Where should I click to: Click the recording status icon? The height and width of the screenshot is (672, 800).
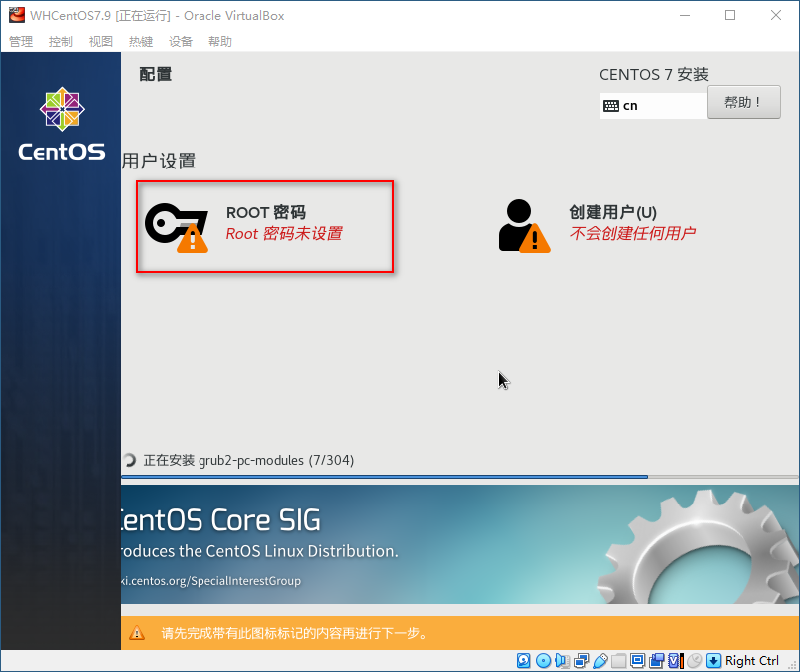(x=657, y=661)
